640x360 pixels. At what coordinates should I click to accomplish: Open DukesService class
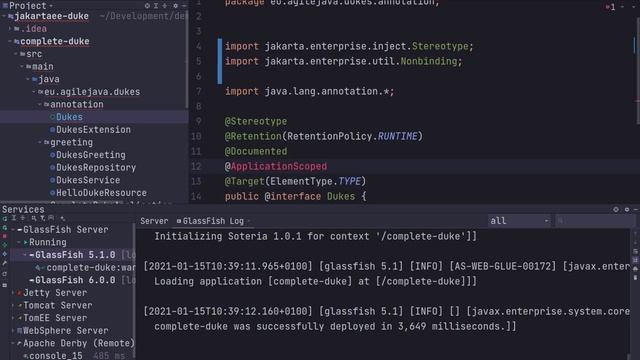click(x=88, y=180)
